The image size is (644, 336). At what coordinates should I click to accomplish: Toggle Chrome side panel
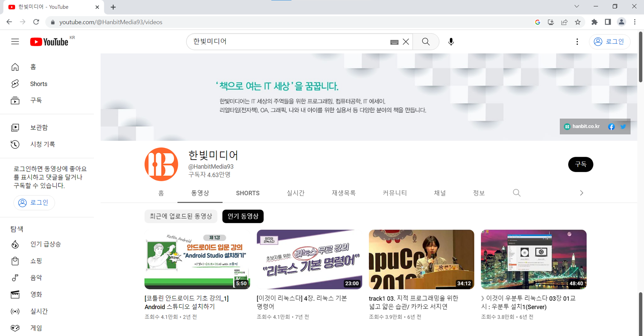click(608, 22)
